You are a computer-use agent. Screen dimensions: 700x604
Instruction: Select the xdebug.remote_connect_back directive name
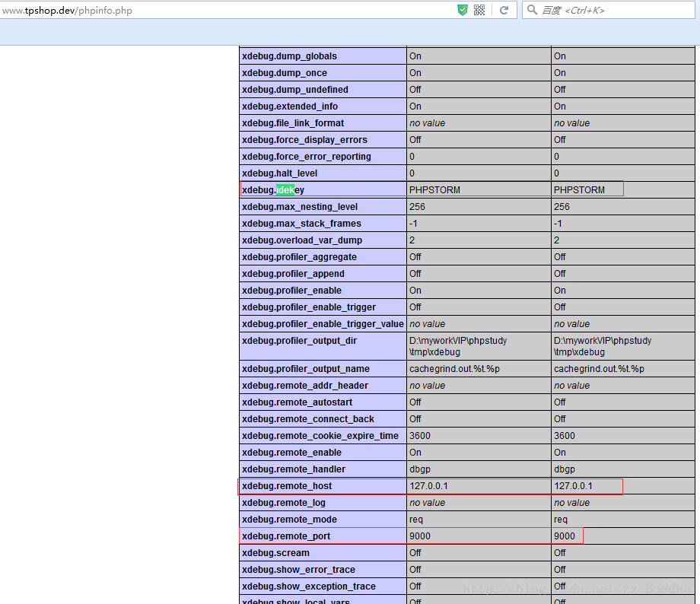tap(308, 419)
